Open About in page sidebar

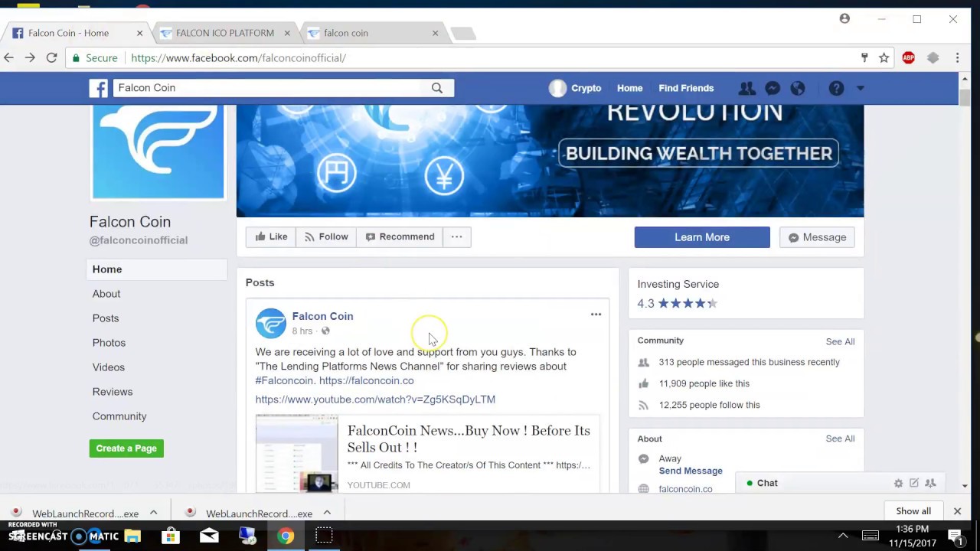(106, 294)
